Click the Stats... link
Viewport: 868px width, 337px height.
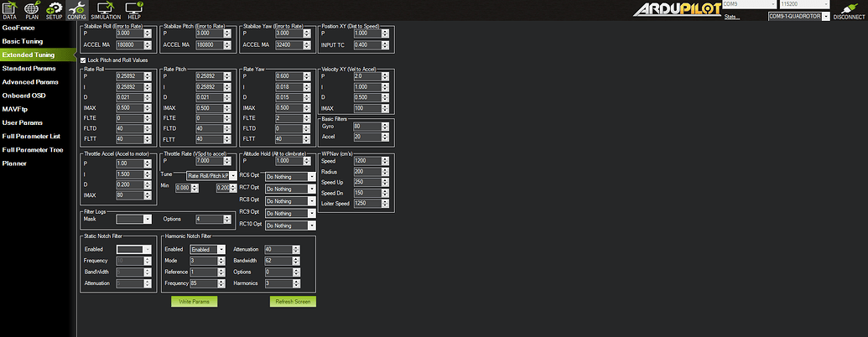pos(731,17)
